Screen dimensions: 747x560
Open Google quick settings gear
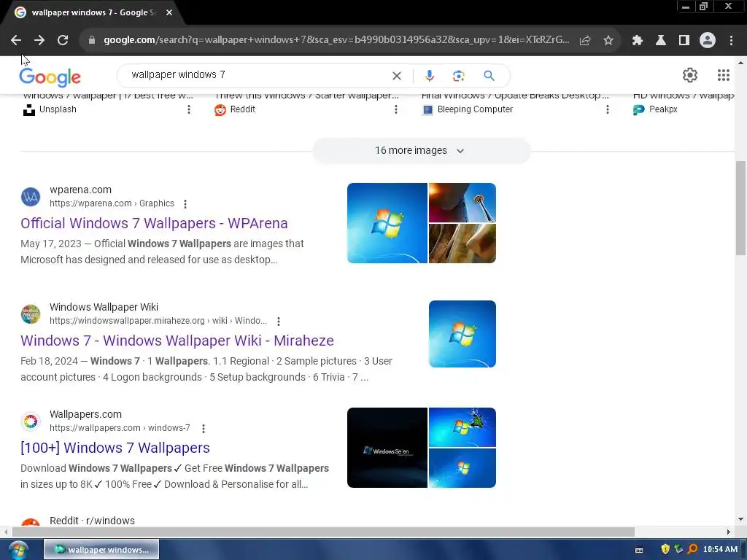(690, 75)
